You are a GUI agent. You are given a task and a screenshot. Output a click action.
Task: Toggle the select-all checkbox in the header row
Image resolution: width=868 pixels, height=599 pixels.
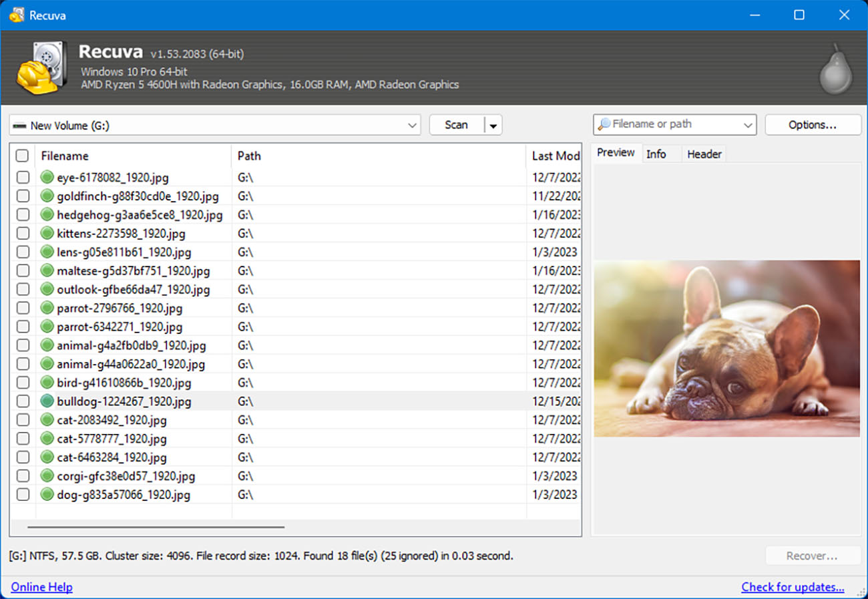[x=22, y=156]
